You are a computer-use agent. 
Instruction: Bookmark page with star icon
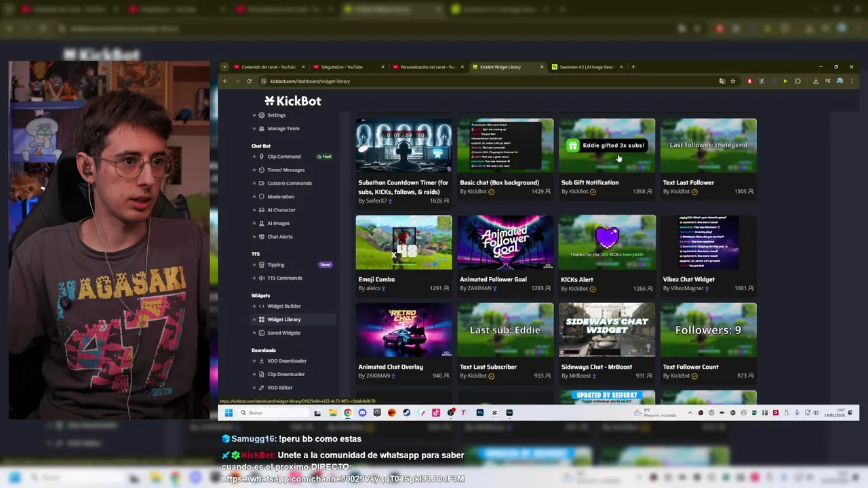[732, 81]
